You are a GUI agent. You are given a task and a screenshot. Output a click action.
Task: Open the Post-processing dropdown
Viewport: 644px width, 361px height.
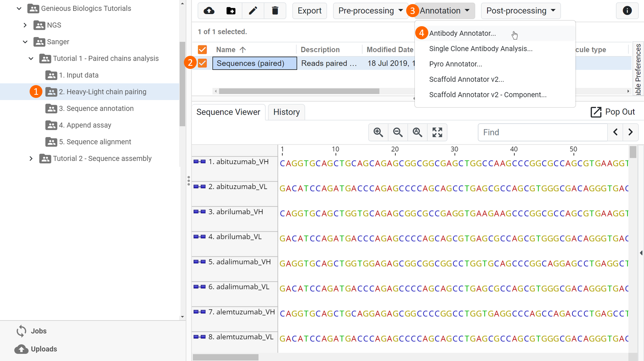(x=521, y=11)
